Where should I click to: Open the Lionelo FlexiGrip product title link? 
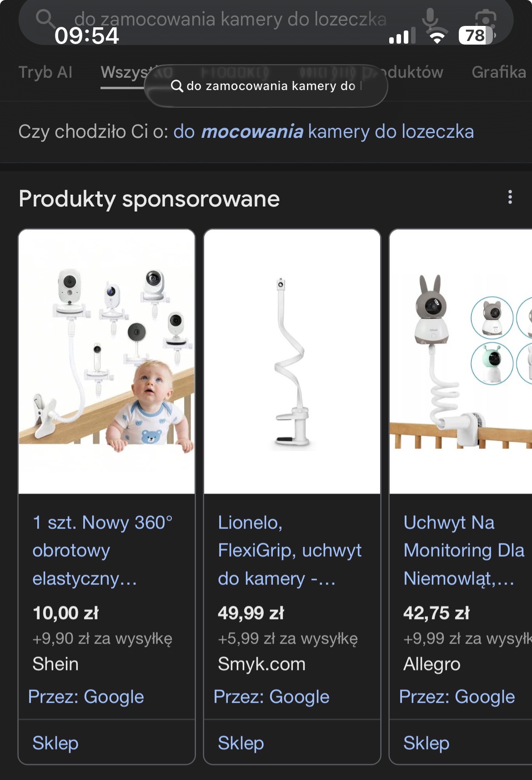289,550
